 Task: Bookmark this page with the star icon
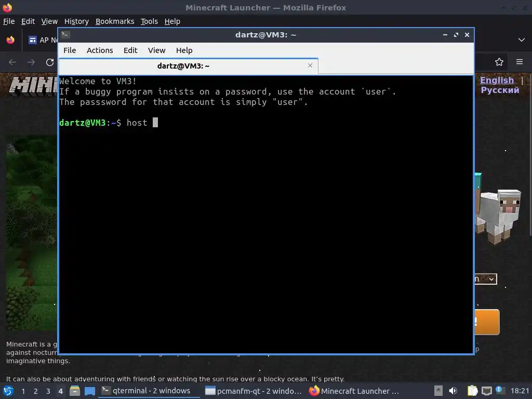click(x=499, y=62)
